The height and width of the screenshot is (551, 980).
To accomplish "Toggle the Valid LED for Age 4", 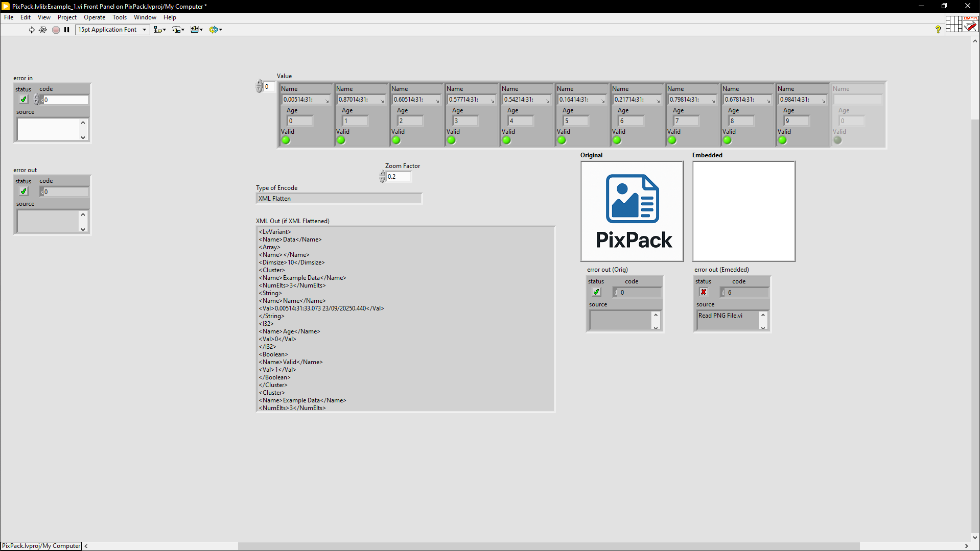I will 507,140.
